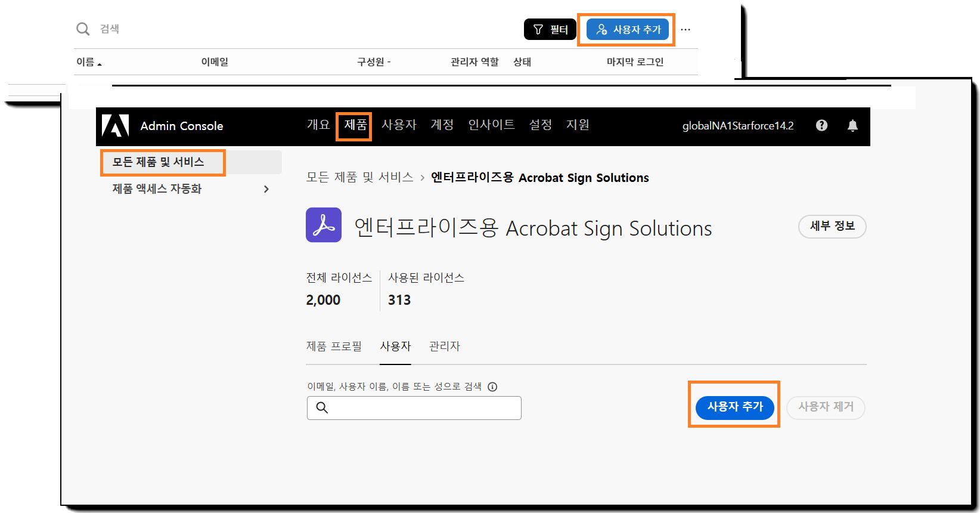
Task: Click the magnifier icon inside search box
Action: pos(322,407)
